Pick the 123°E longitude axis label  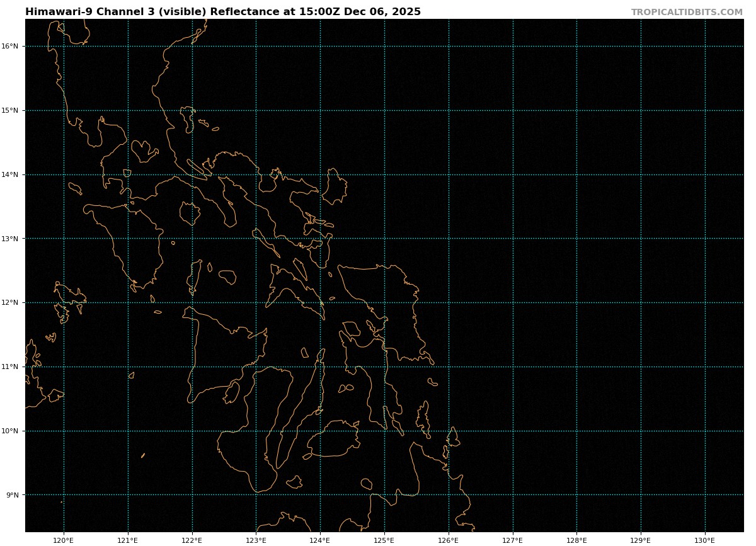pyautogui.click(x=256, y=540)
